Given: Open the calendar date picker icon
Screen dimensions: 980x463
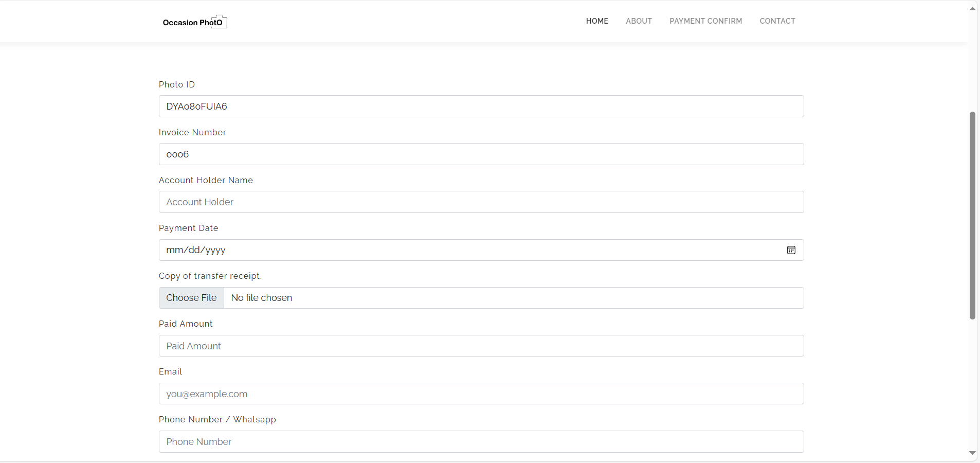Looking at the screenshot, I should click(791, 250).
